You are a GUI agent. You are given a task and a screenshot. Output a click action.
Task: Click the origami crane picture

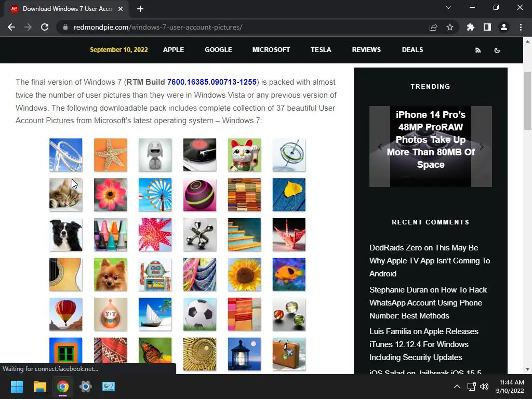click(289, 235)
